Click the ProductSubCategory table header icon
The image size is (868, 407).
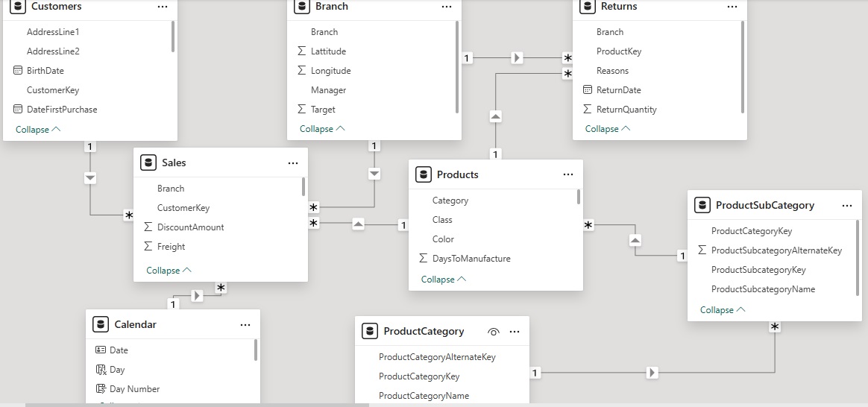pyautogui.click(x=702, y=205)
